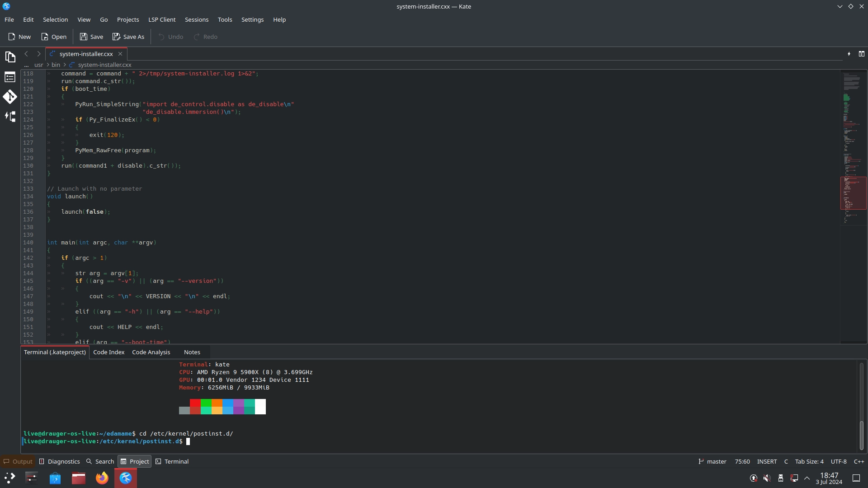Open the Tab Size: 4 dropdown

point(809,461)
